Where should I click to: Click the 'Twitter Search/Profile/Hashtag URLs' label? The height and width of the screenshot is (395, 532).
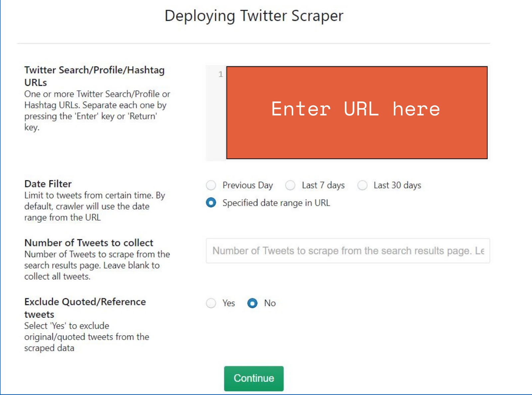point(94,76)
